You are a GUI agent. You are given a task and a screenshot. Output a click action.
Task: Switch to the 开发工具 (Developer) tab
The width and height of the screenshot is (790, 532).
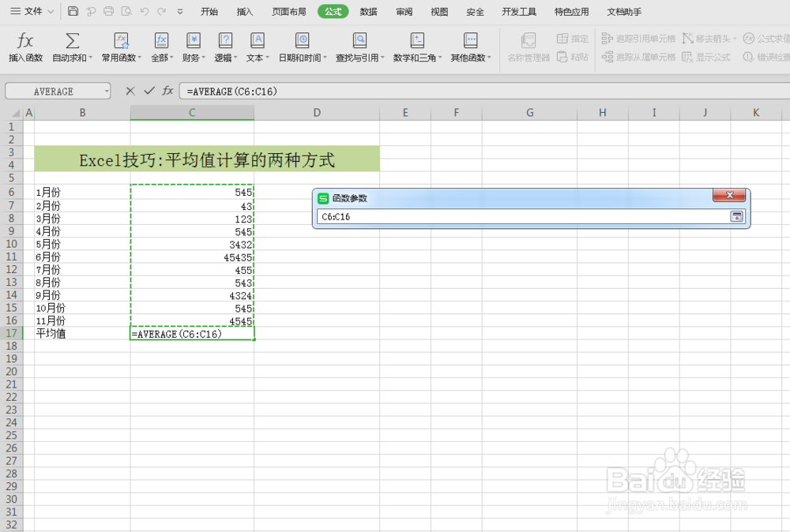(519, 12)
